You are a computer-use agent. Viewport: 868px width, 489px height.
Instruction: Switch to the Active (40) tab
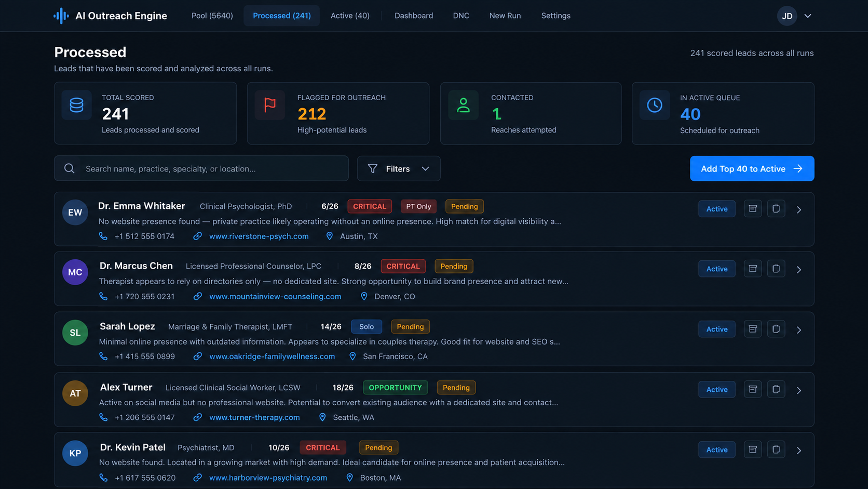[350, 16]
